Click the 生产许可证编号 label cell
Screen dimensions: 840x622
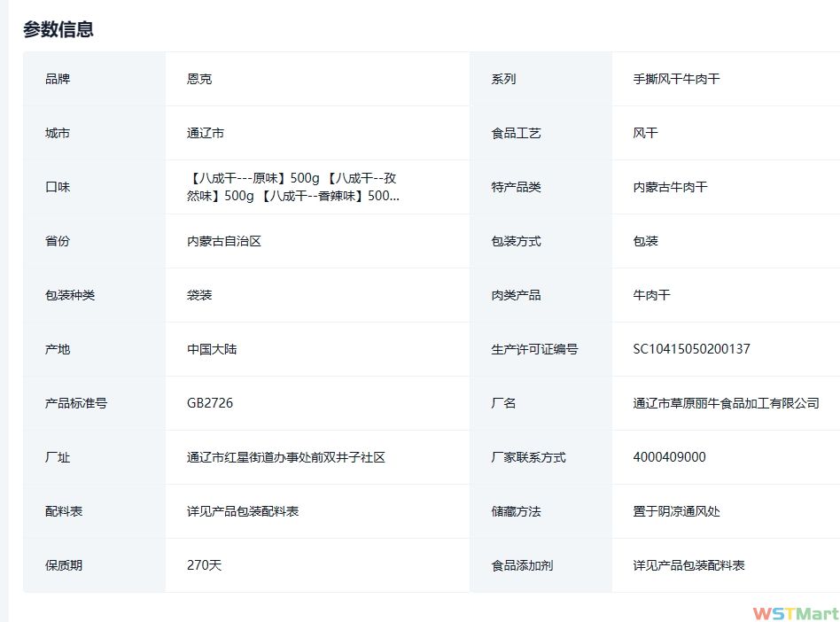coord(534,349)
